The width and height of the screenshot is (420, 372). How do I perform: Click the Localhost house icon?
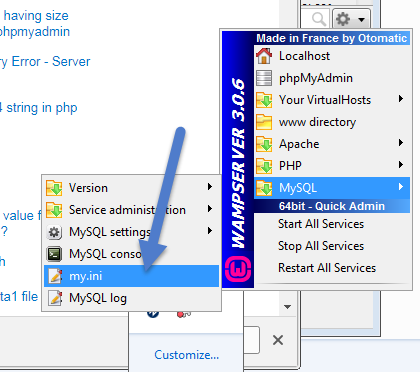point(264,56)
